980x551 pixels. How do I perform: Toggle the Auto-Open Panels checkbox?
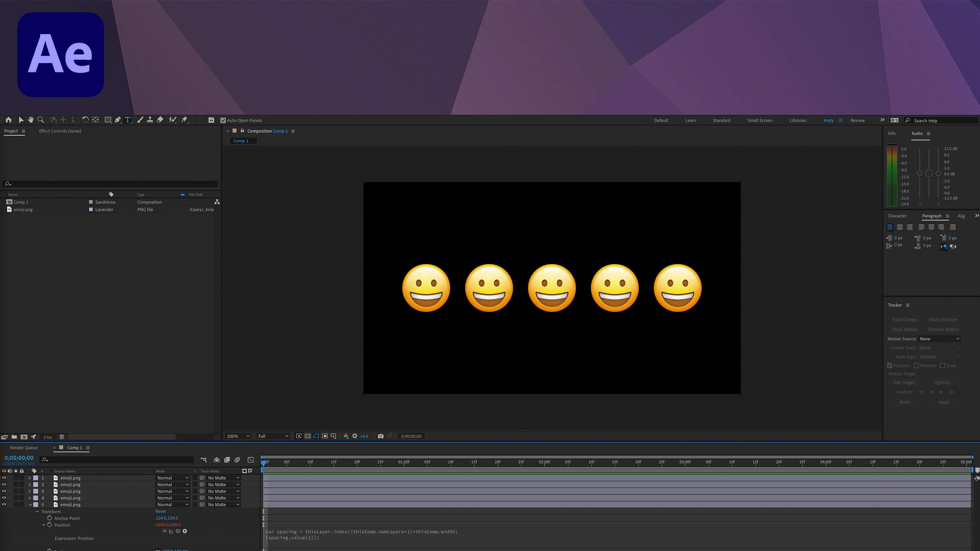(223, 120)
